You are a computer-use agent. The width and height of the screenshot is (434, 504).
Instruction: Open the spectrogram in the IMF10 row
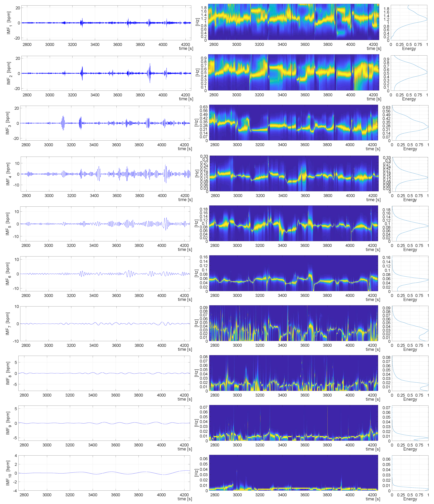tap(294, 473)
